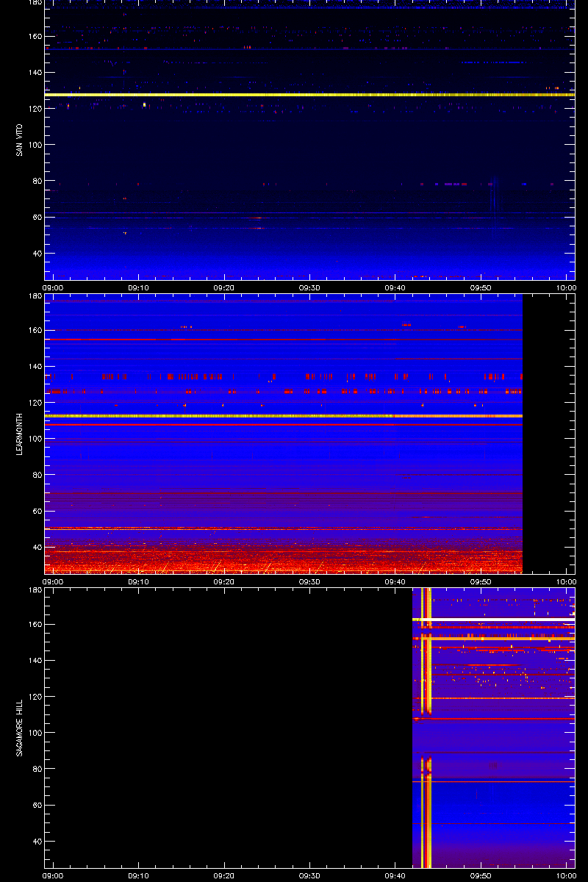Click the 100 frequency label on San Vito axis
This screenshot has width=588, height=882.
[x=34, y=144]
